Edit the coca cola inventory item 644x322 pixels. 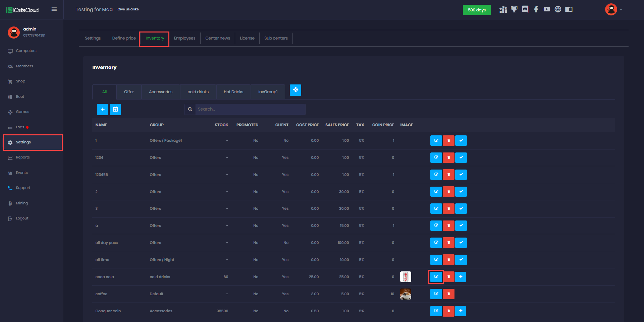coord(436,277)
